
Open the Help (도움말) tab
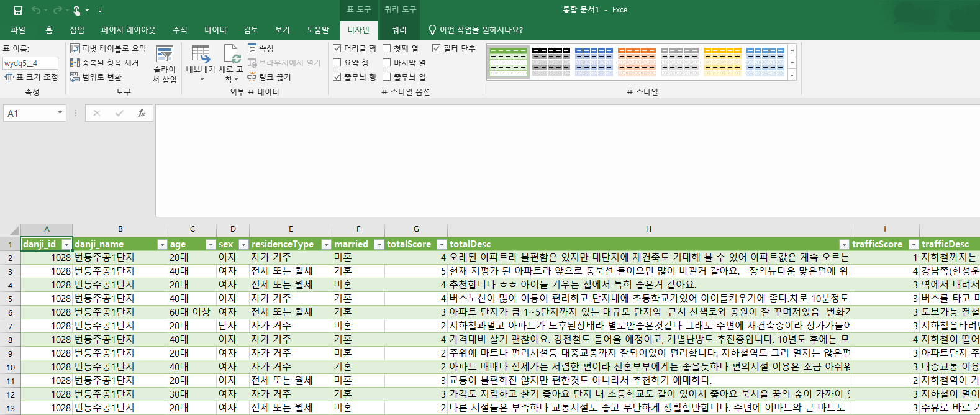(318, 30)
